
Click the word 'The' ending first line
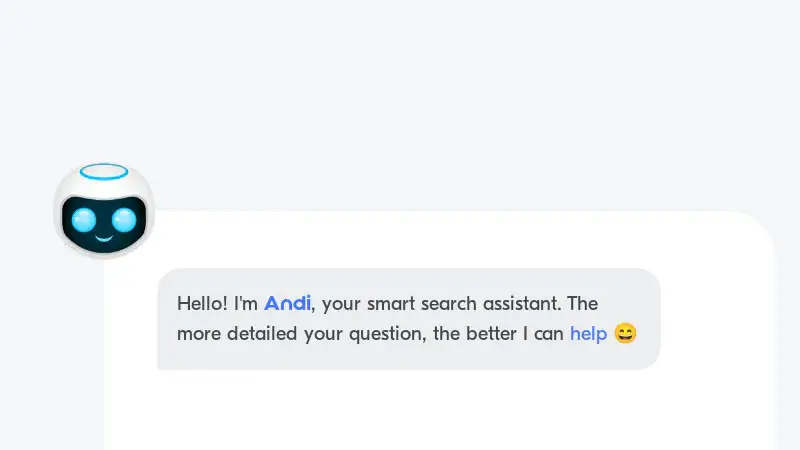[582, 304]
